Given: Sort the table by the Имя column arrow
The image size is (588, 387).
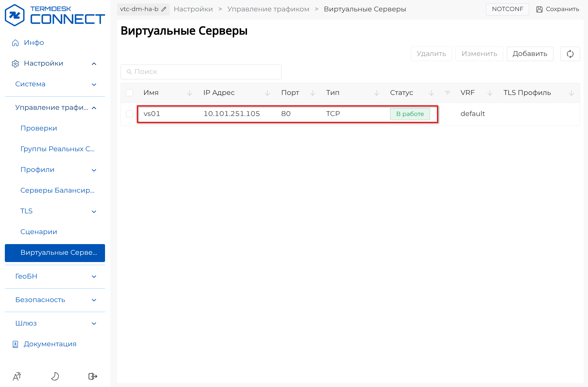Looking at the screenshot, I should [189, 93].
